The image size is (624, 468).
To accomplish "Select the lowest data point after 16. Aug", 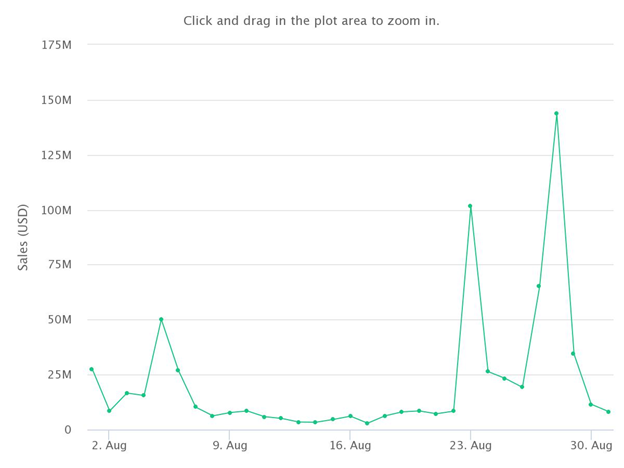I will pyautogui.click(x=367, y=423).
